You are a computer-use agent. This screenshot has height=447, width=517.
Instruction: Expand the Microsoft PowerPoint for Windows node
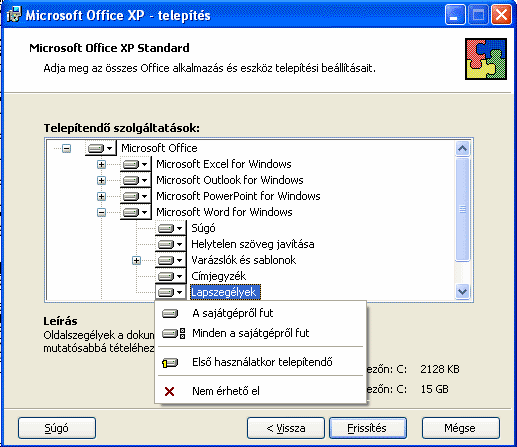[101, 196]
